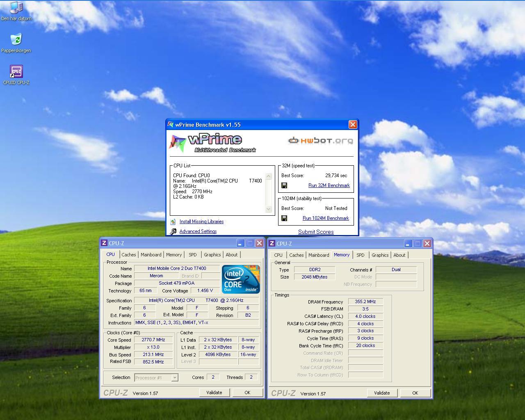Click Submit Scores link

click(x=316, y=232)
